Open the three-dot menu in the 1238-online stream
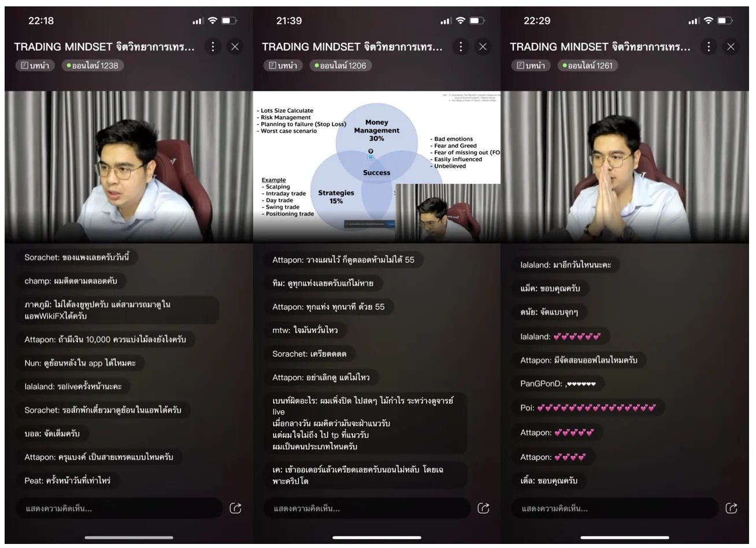This screenshot has width=756, height=548. point(213,47)
